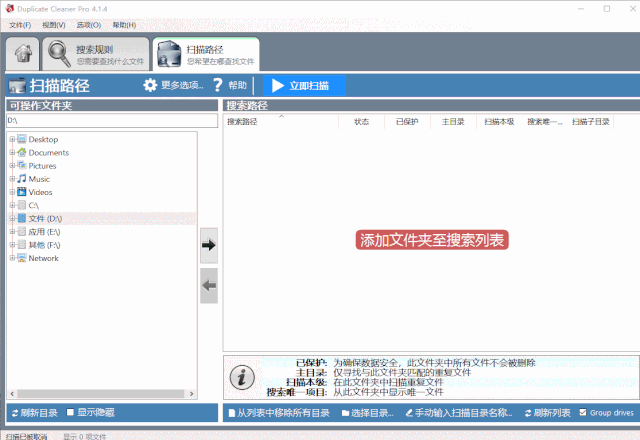Click the 刷新列表 button

[x=547, y=413]
